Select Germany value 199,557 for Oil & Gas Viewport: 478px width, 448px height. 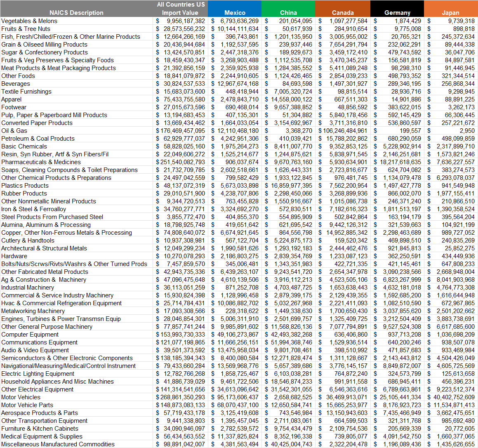tap(397, 131)
